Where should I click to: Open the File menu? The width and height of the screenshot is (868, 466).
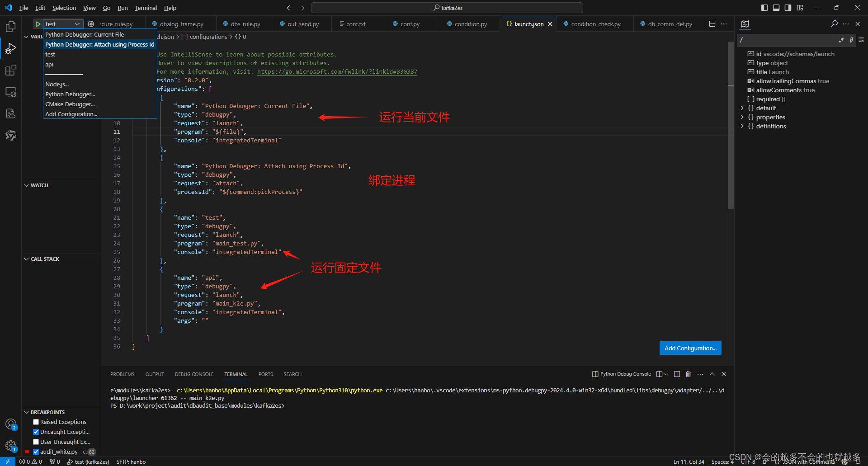[x=24, y=8]
